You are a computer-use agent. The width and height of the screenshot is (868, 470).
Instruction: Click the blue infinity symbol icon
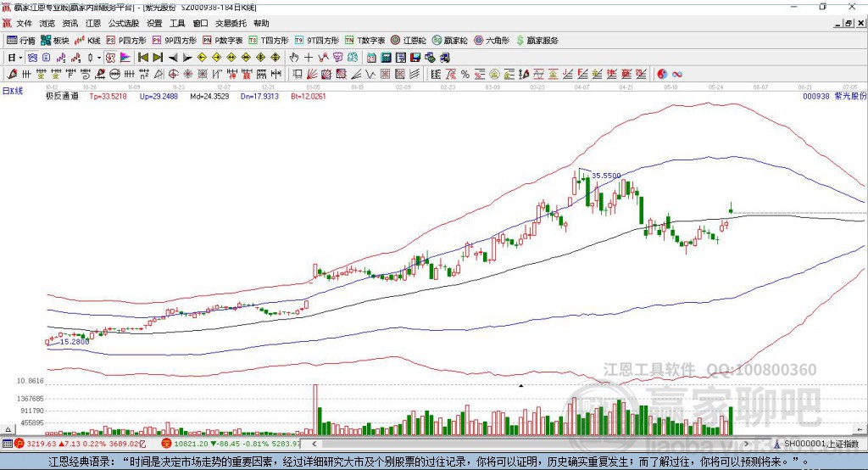(677, 75)
